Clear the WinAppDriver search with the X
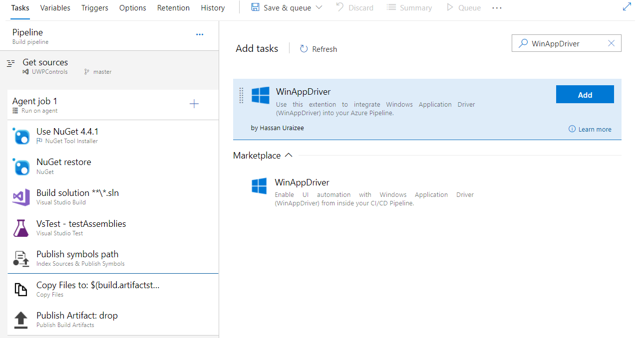 611,43
